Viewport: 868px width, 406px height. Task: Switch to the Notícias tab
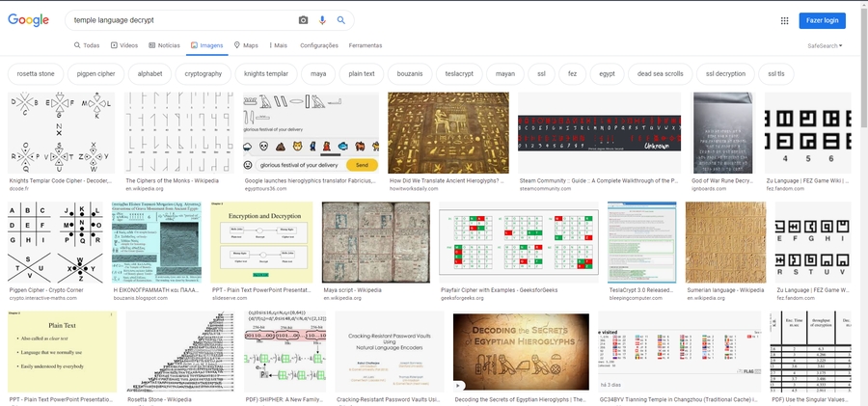coord(164,45)
